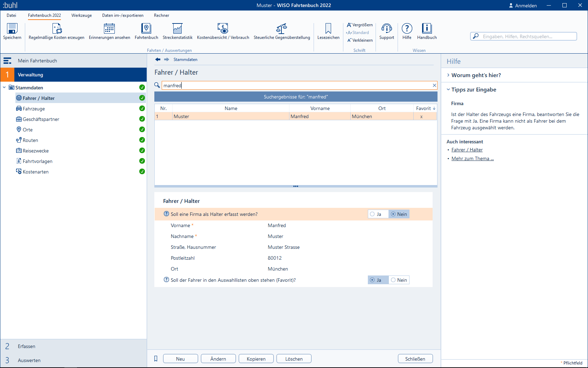Screen dimensions: 588x368
Task: Reset font size to Standard
Action: 358,33
